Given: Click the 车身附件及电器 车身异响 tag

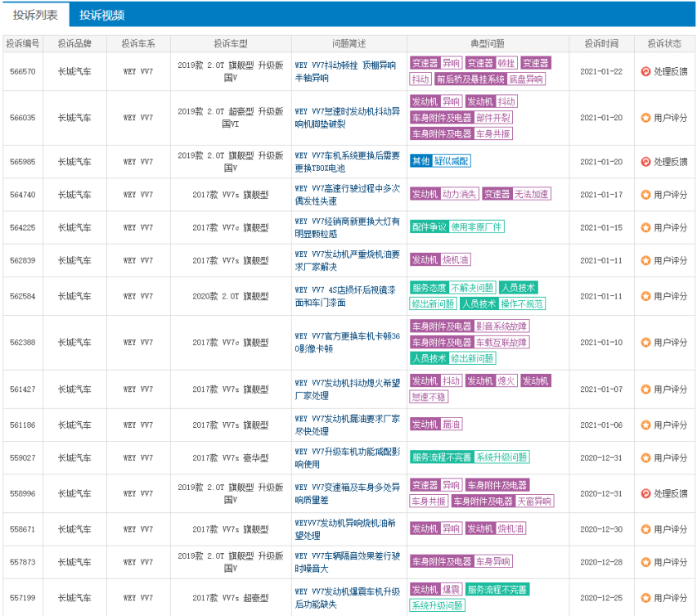Looking at the screenshot, I should 461,561.
